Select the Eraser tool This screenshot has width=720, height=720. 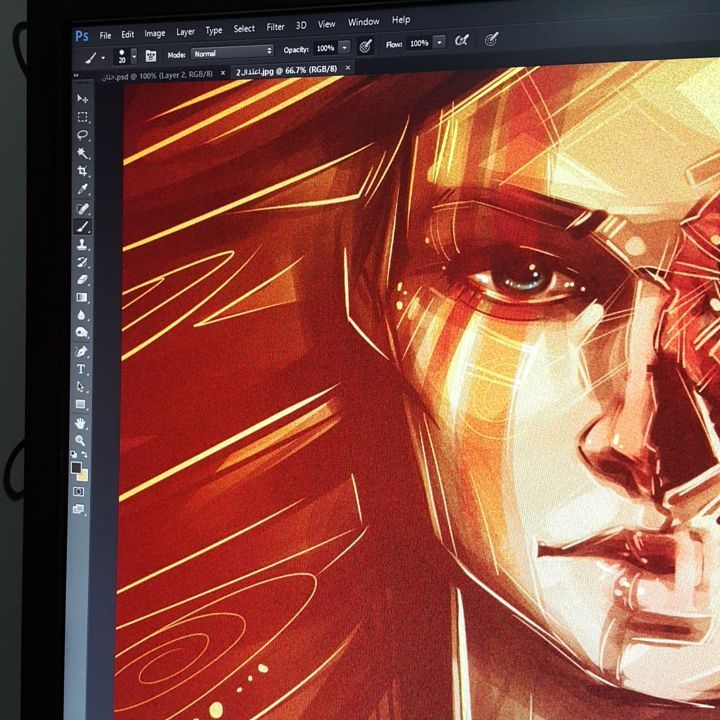tap(83, 280)
